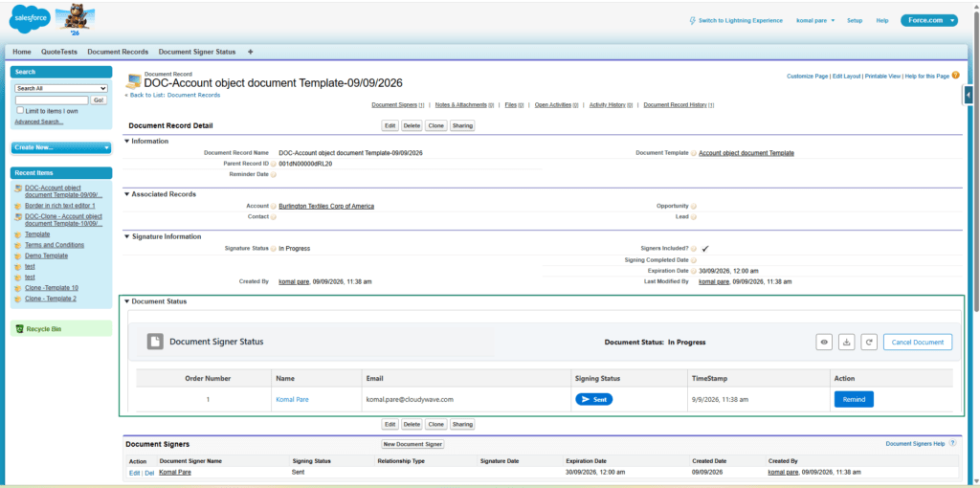Open the Account object document Template link

point(746,153)
